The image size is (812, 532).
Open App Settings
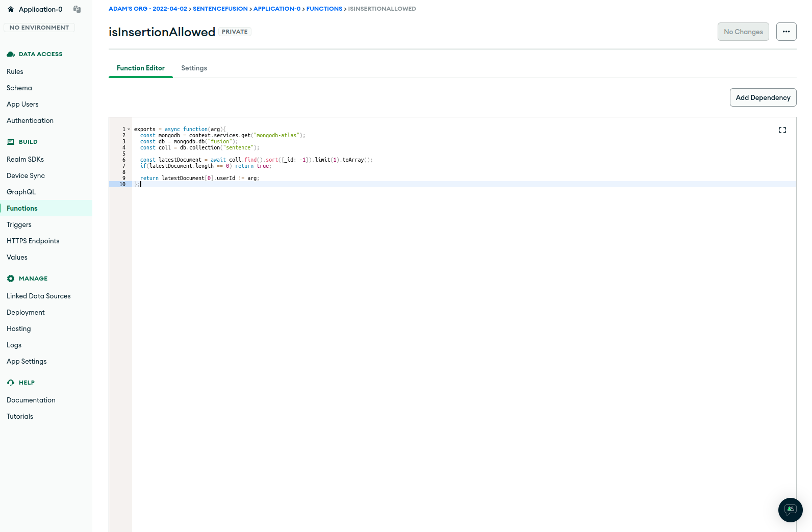pyautogui.click(x=27, y=361)
